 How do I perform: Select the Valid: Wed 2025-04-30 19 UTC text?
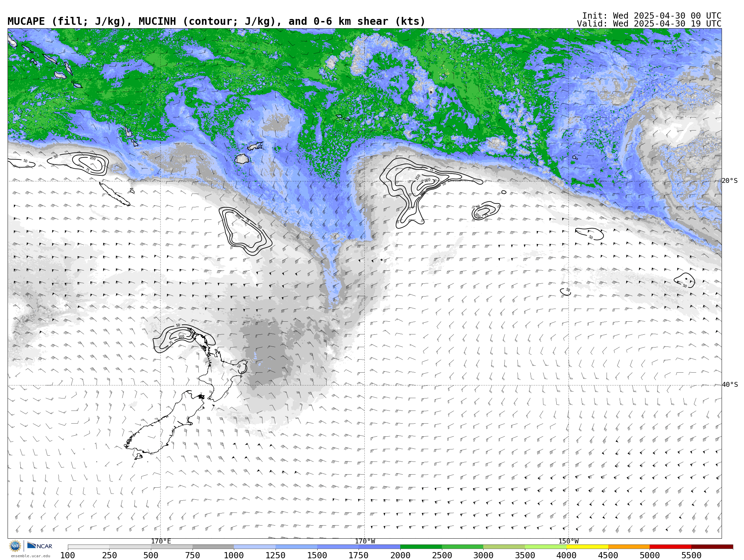click(649, 24)
